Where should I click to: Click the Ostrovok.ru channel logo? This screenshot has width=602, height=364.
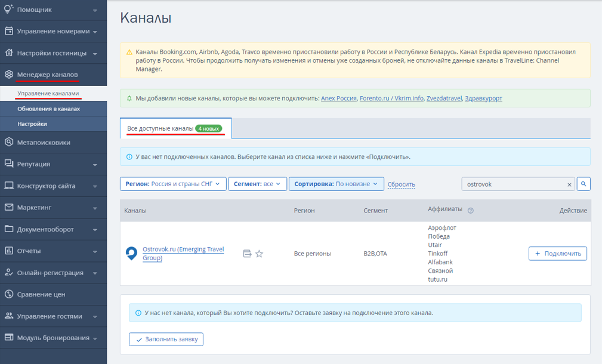click(x=131, y=254)
